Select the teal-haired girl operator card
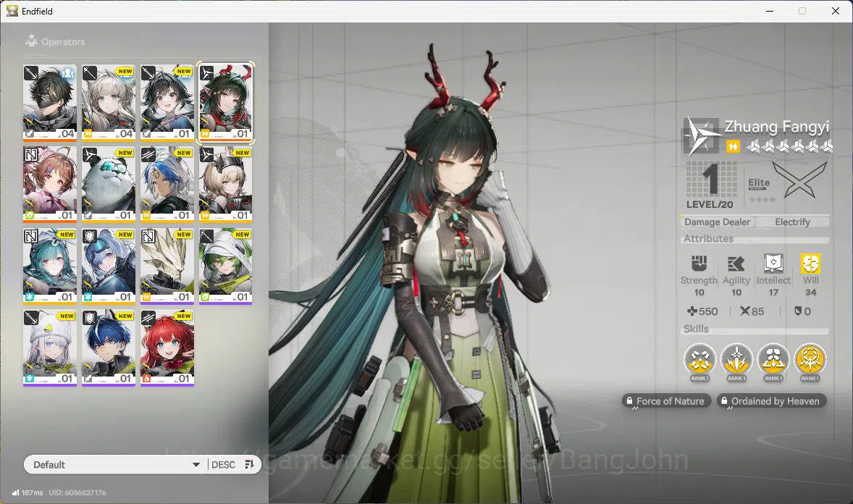The width and height of the screenshot is (853, 504). pos(49,266)
